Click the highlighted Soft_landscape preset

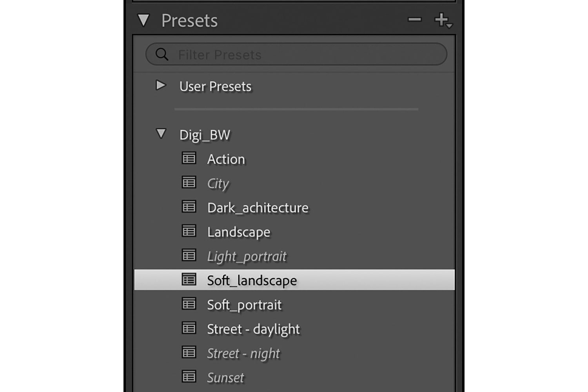click(252, 280)
